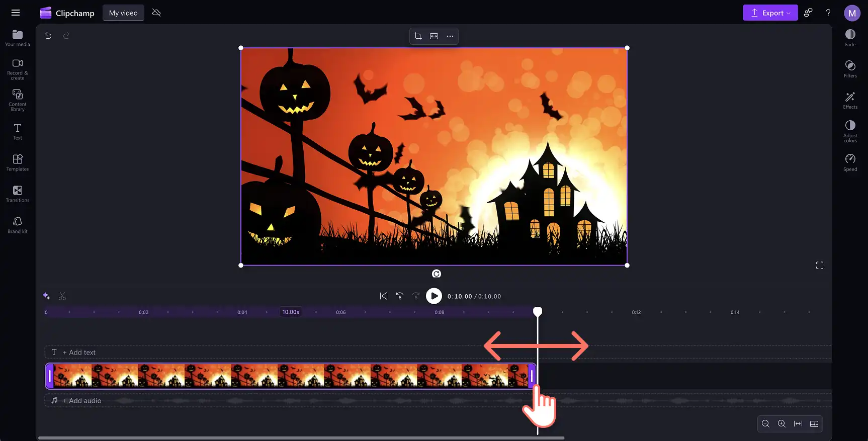Screen dimensions: 868x441
Task: Click the bottom-right preview resize handle
Action: point(627,266)
